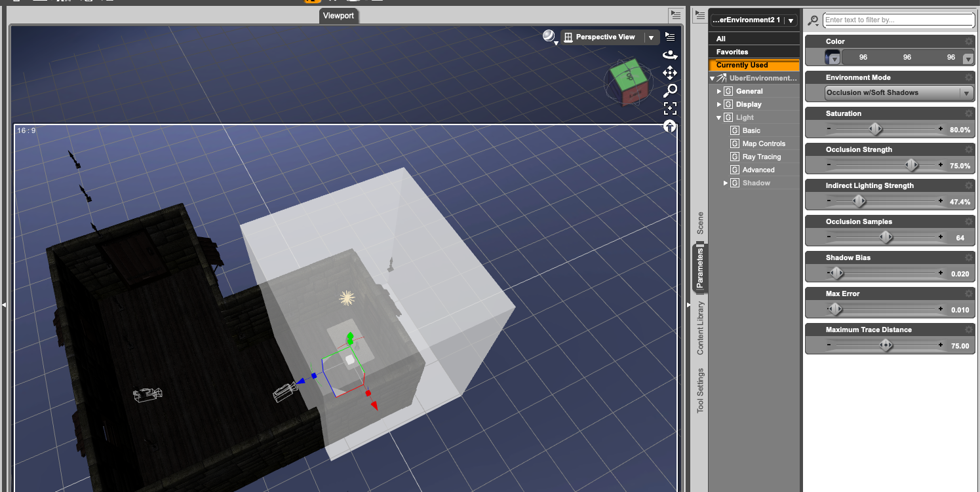The width and height of the screenshot is (980, 492).
Task: Click the Occlusion Strength slider handle
Action: 911,165
